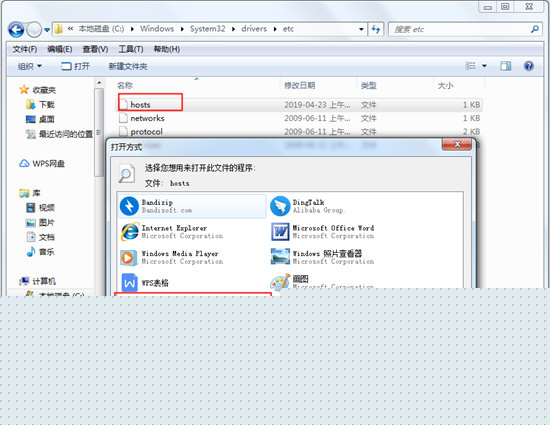
Task: Click System32 in the address path
Action: tap(208, 29)
